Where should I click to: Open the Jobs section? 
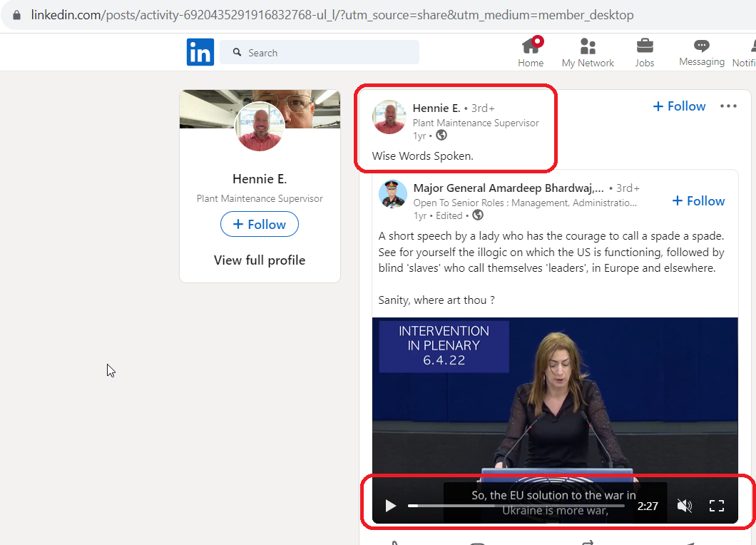pyautogui.click(x=645, y=52)
